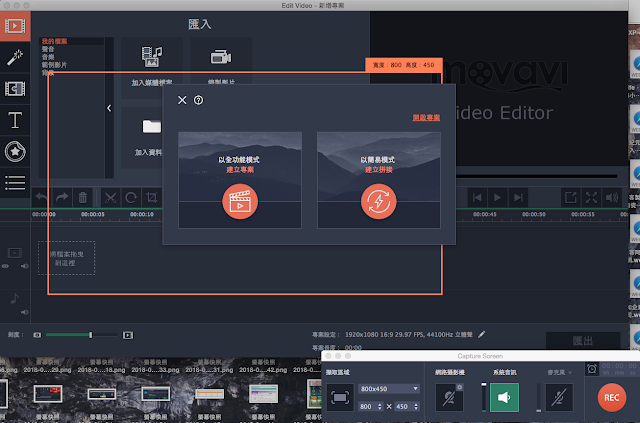Click the Rotate tool in the toolbar

[x=131, y=198]
